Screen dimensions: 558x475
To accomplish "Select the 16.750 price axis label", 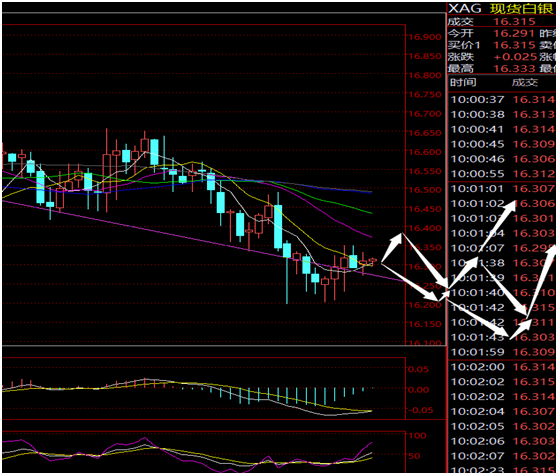I will coord(425,95).
